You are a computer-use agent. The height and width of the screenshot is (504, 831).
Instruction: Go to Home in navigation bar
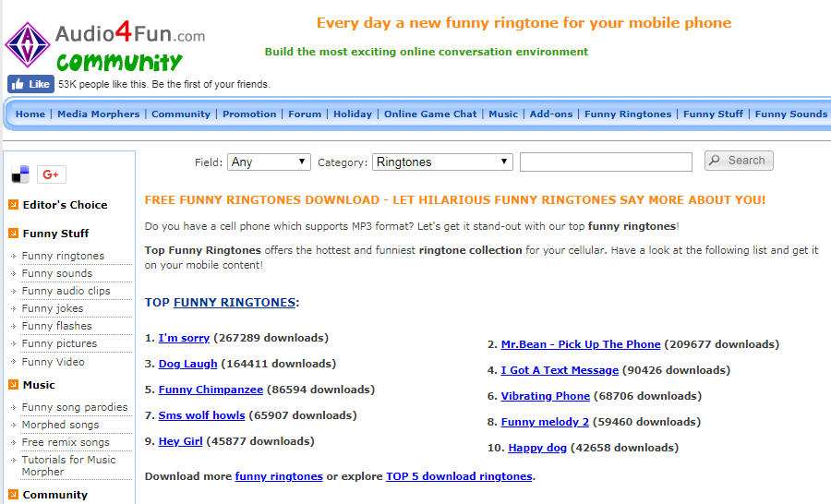[30, 114]
